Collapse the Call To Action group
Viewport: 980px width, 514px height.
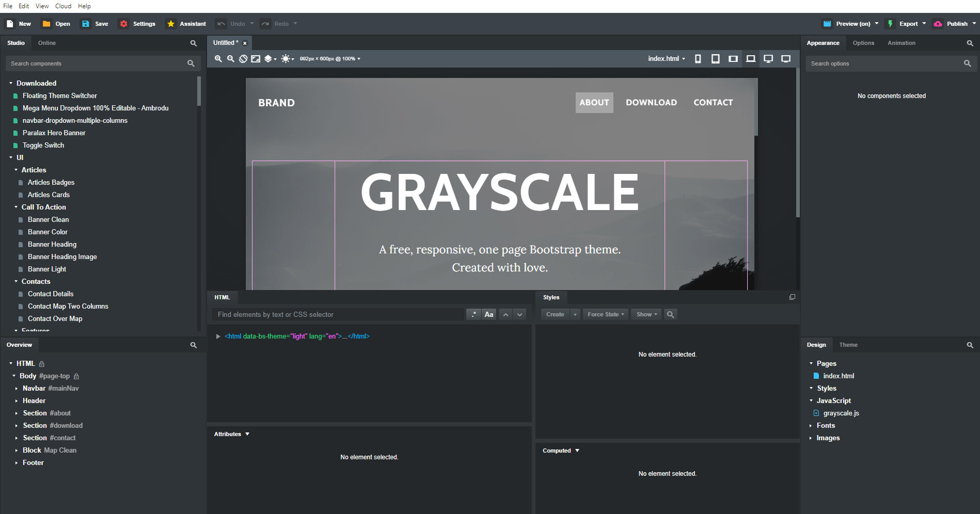(x=16, y=207)
